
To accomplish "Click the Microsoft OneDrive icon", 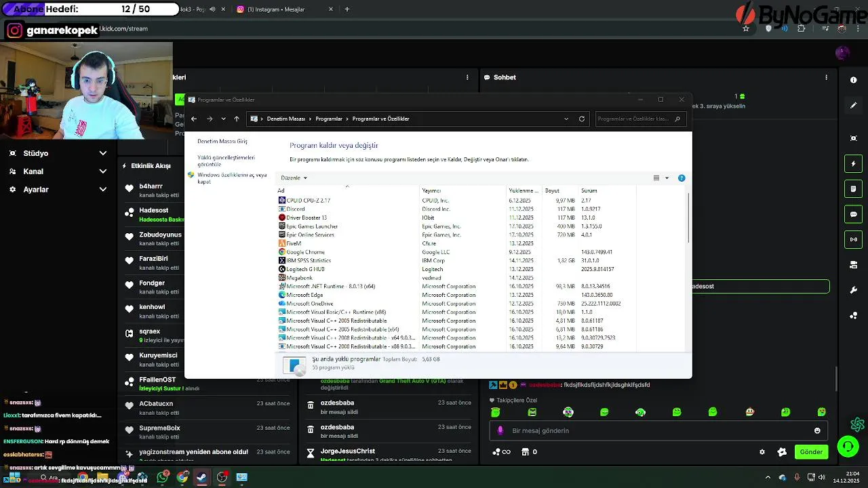I will pos(282,304).
